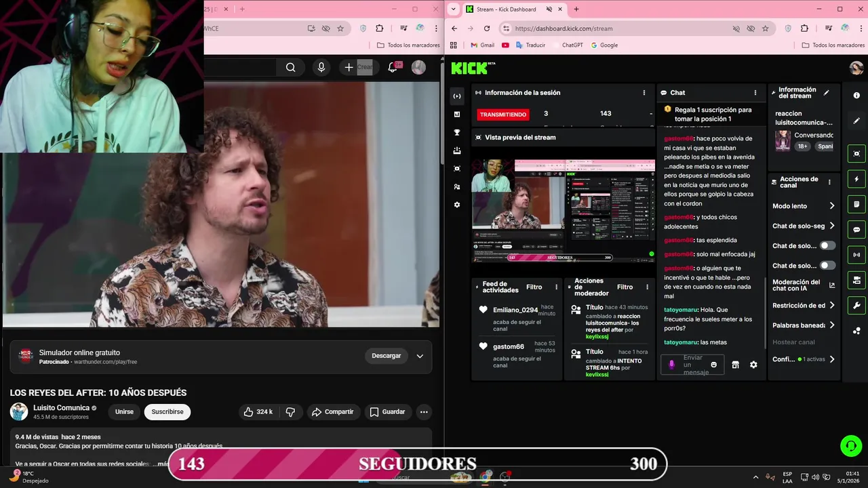Click the wrench quick action icon
868x488 pixels.
coord(856,306)
